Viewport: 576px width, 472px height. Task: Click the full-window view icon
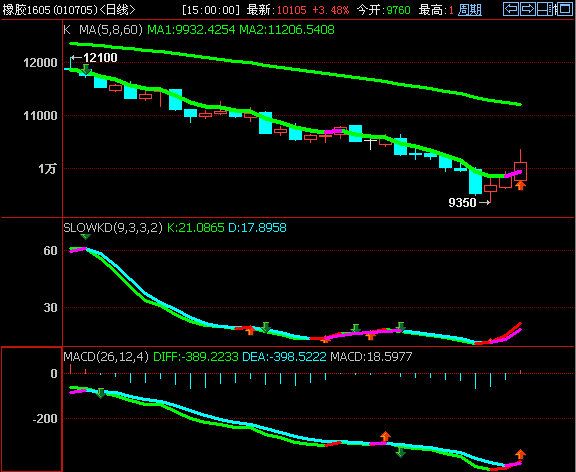point(564,9)
